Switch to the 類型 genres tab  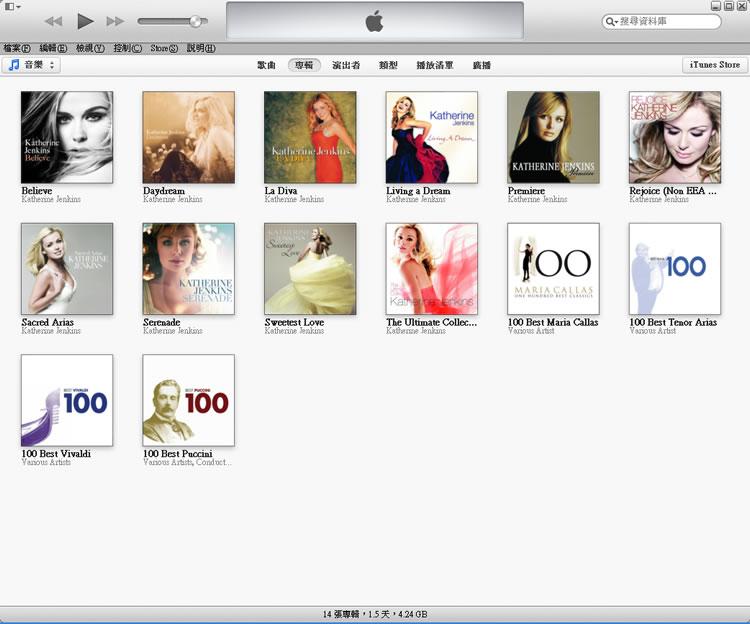(388, 65)
